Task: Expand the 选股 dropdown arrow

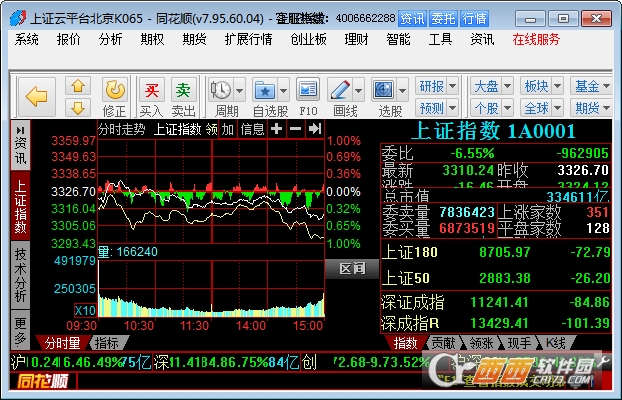Action: pos(403,90)
